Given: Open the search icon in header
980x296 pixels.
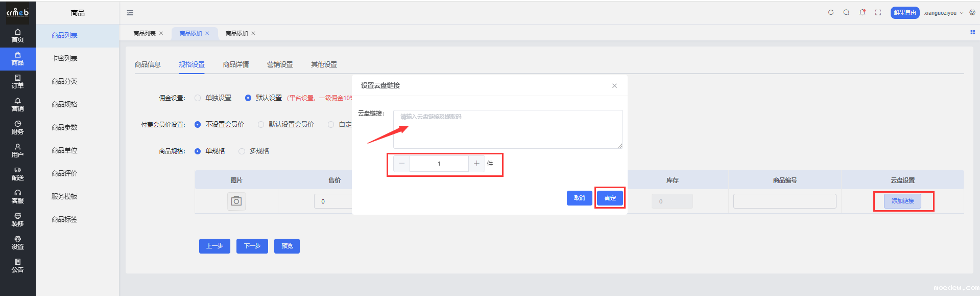Looking at the screenshot, I should pyautogui.click(x=846, y=13).
